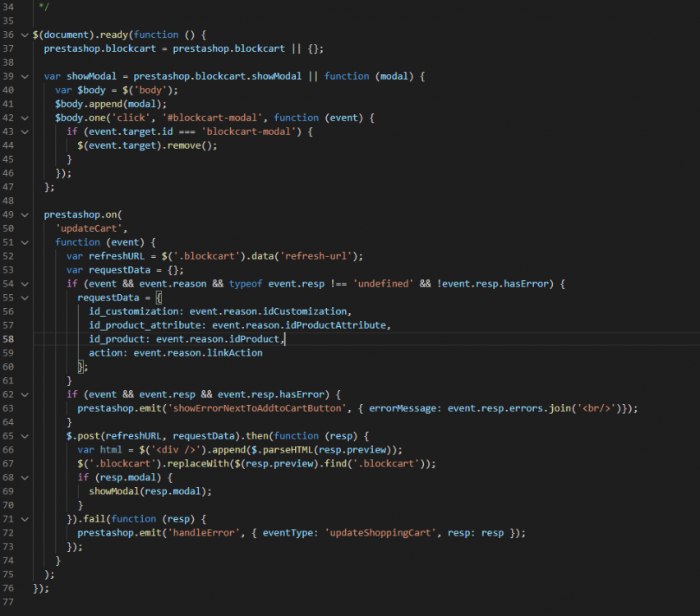700x616 pixels.
Task: Click event.reason.linkAction on line 59
Action: (x=198, y=353)
